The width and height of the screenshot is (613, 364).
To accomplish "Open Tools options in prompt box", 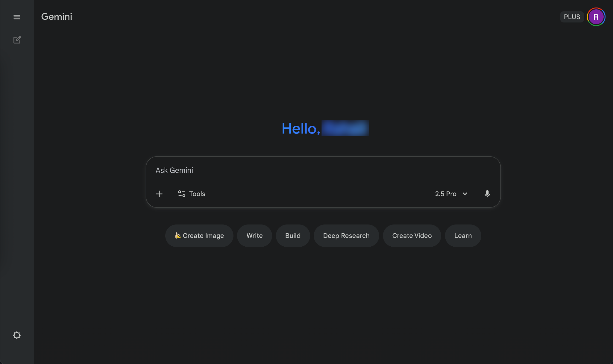I will (192, 194).
